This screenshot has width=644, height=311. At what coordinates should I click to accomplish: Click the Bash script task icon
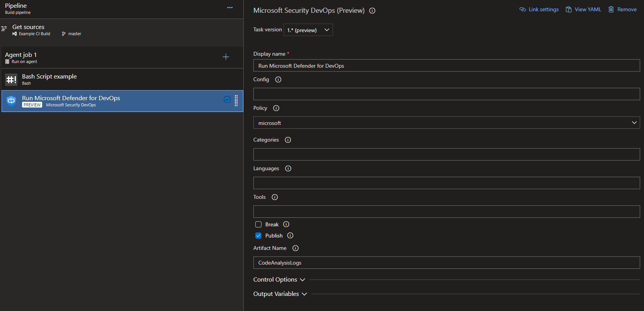(x=11, y=80)
